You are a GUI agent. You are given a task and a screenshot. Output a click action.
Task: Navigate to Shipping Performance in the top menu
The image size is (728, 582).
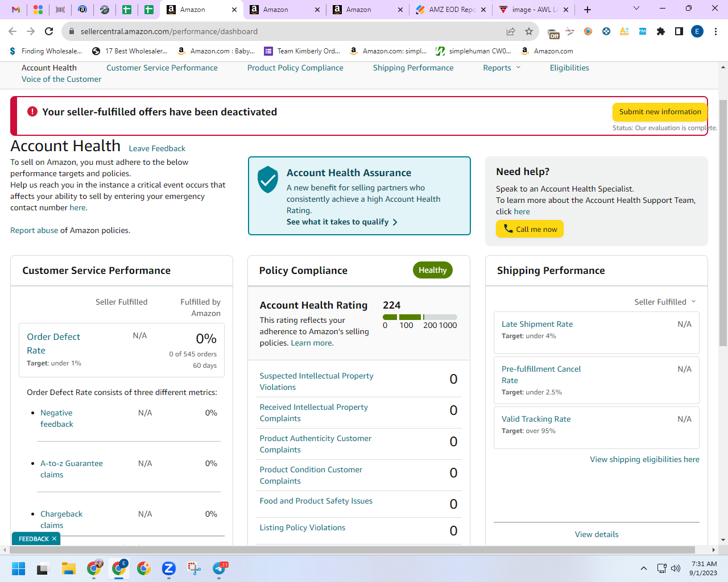tap(413, 68)
